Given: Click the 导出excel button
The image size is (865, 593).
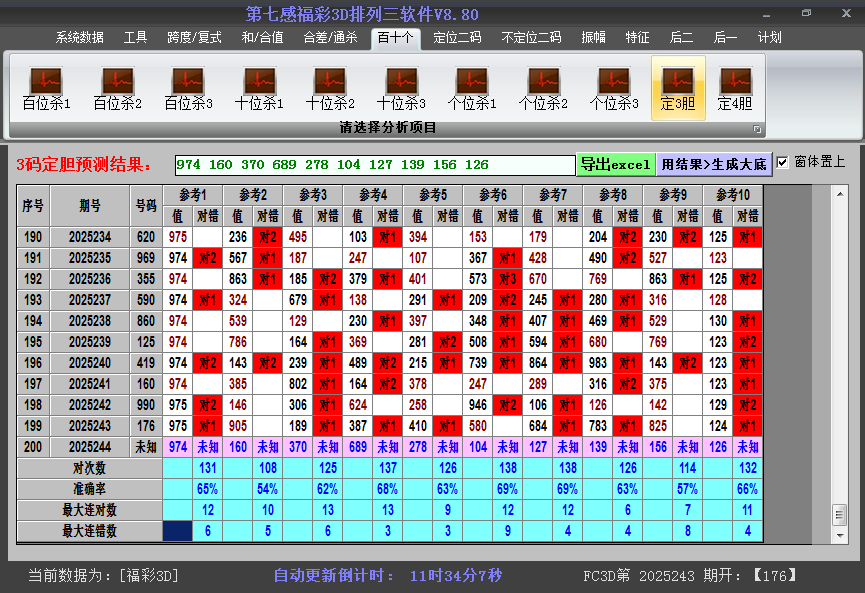Looking at the screenshot, I should pyautogui.click(x=615, y=164).
